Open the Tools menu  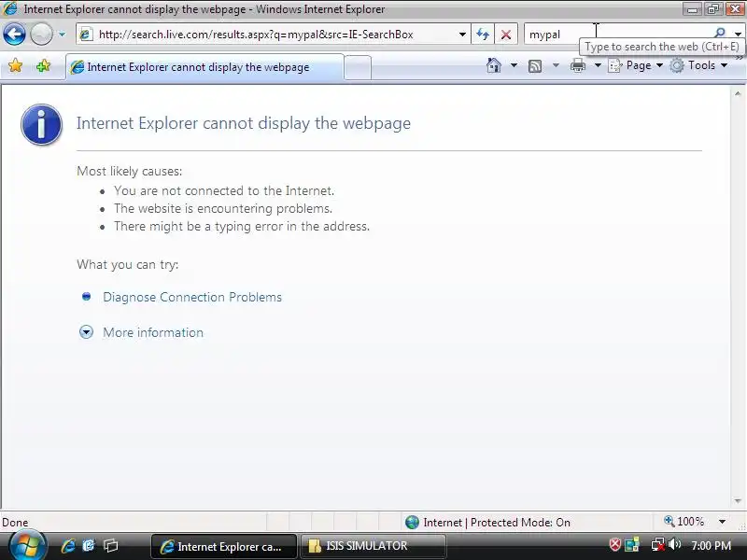[x=698, y=65]
